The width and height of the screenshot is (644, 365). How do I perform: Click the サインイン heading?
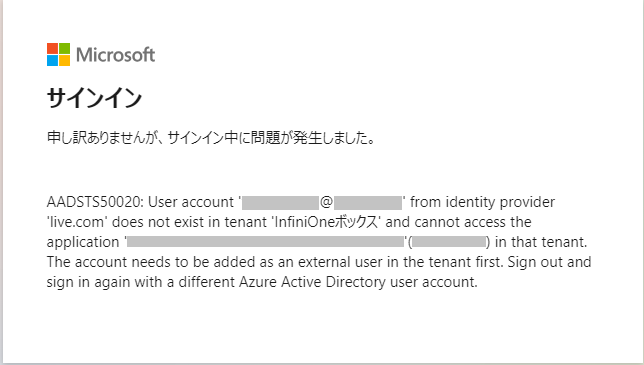coord(94,99)
